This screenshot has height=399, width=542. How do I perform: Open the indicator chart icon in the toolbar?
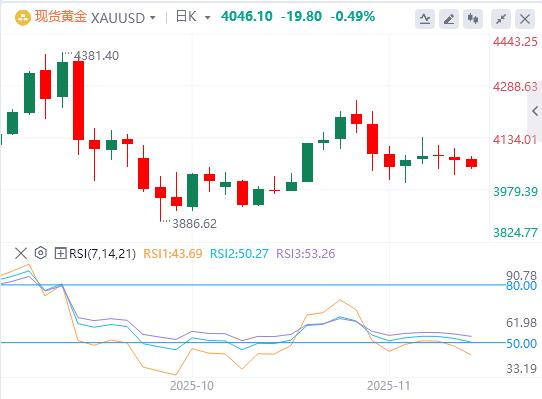click(424, 19)
